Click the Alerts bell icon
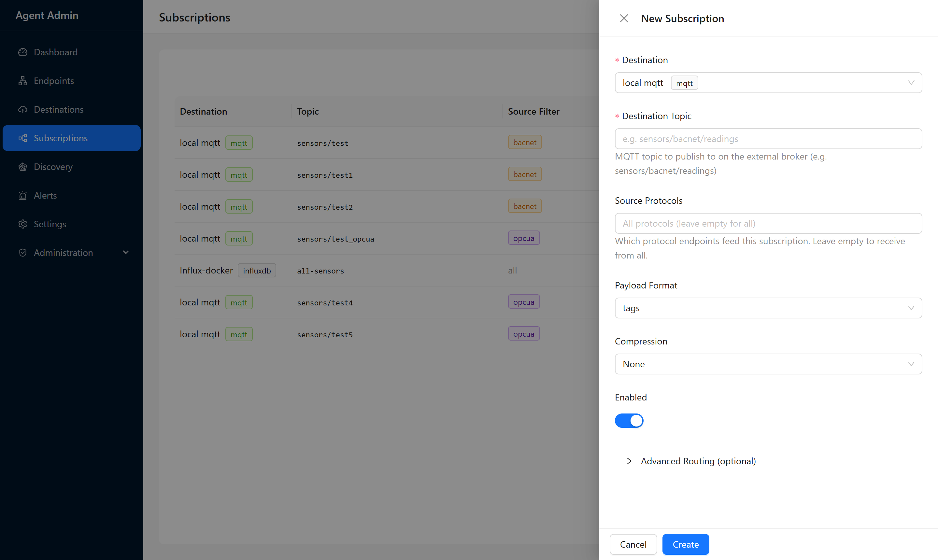Image resolution: width=938 pixels, height=560 pixels. click(x=23, y=195)
